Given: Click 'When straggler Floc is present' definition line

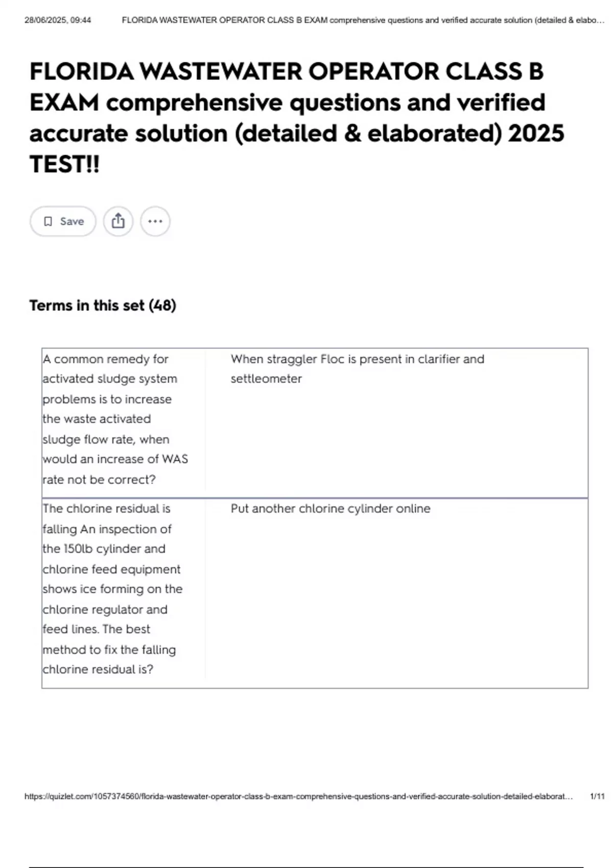Looking at the screenshot, I should (x=358, y=359).
